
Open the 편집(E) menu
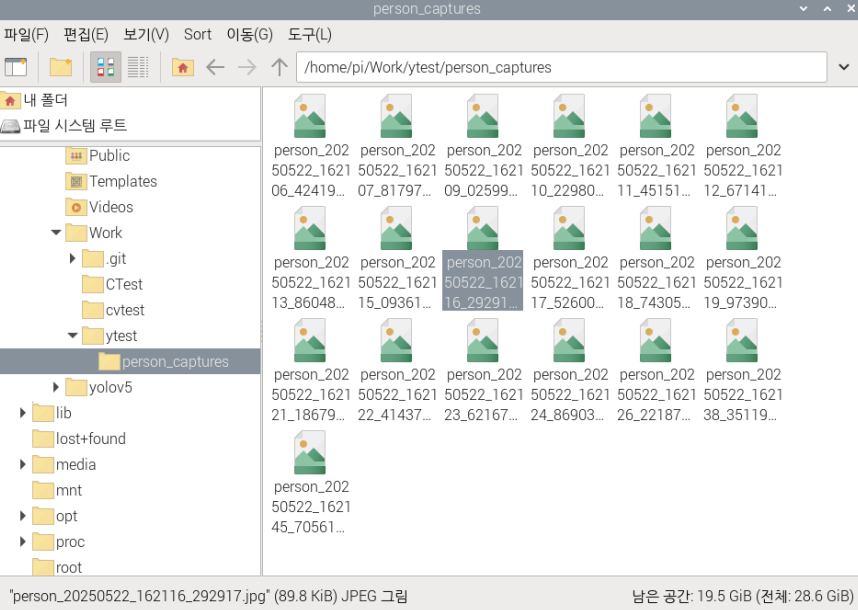[x=86, y=34]
